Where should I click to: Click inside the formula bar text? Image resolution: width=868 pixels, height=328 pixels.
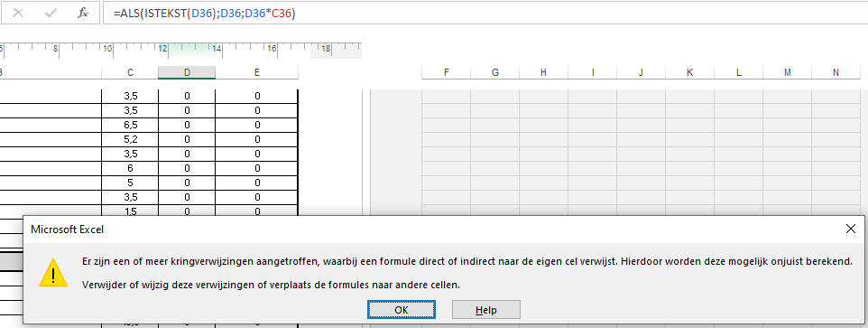(x=205, y=14)
